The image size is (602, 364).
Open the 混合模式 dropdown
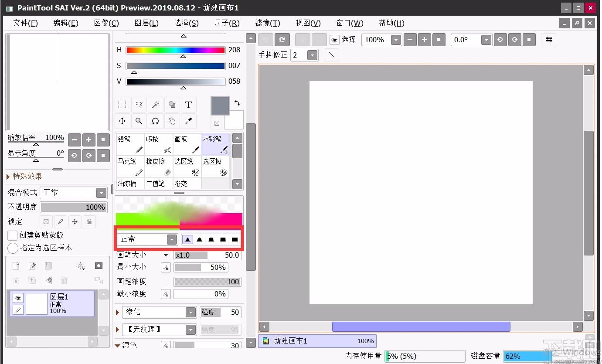tap(73, 193)
